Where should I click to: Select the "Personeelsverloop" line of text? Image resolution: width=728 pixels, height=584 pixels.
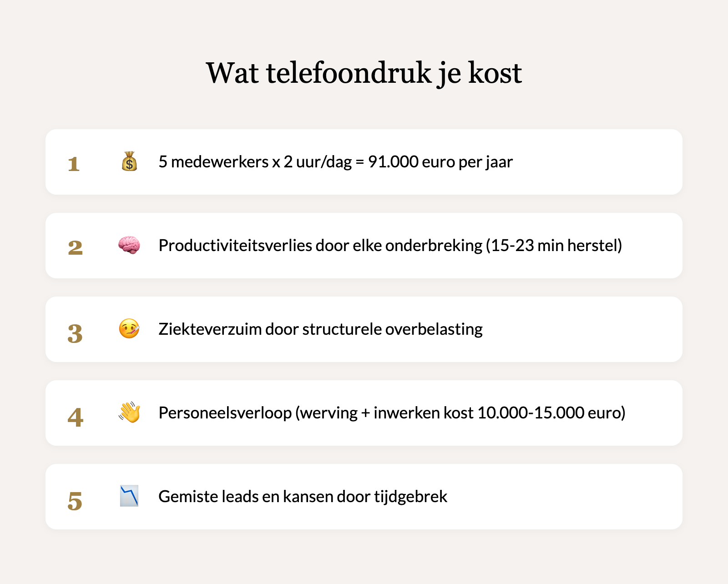click(225, 413)
